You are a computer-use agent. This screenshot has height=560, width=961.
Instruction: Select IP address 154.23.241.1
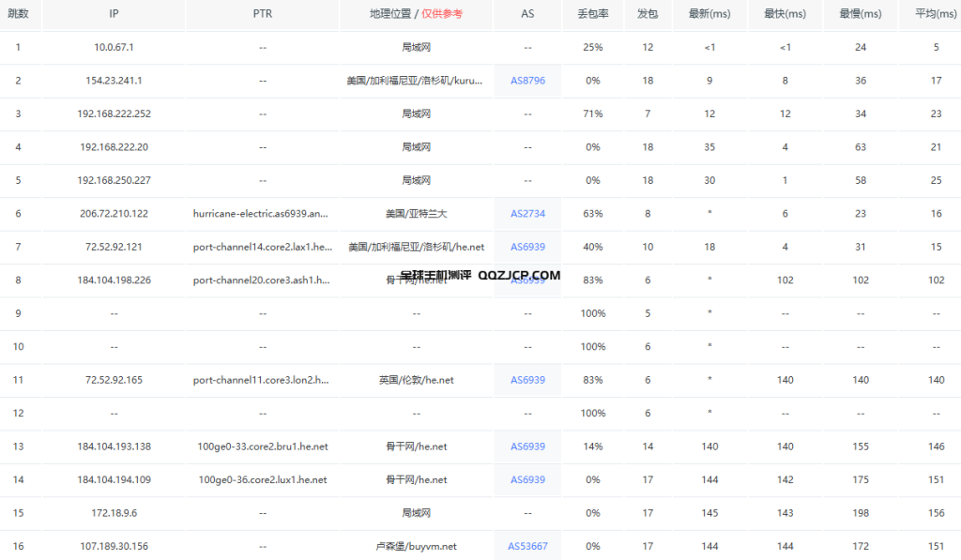(113, 81)
